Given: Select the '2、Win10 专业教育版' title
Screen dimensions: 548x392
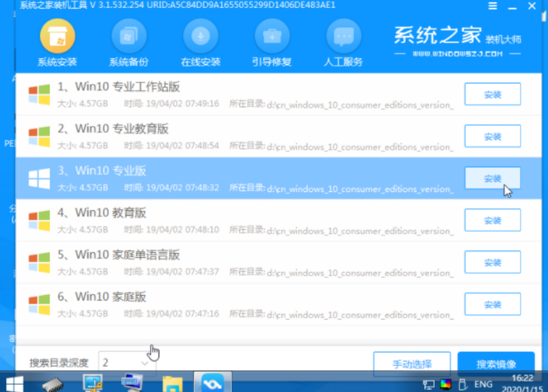Looking at the screenshot, I should [x=113, y=129].
